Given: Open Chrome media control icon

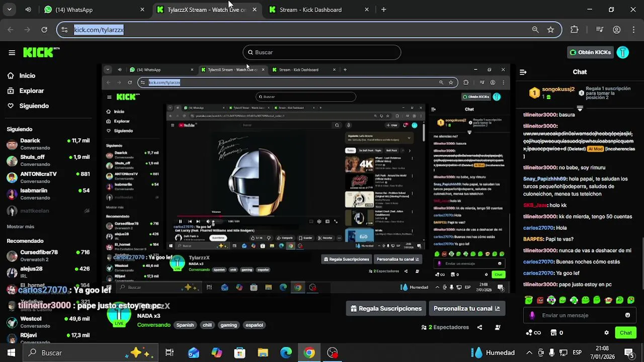Looking at the screenshot, I should [x=599, y=30].
